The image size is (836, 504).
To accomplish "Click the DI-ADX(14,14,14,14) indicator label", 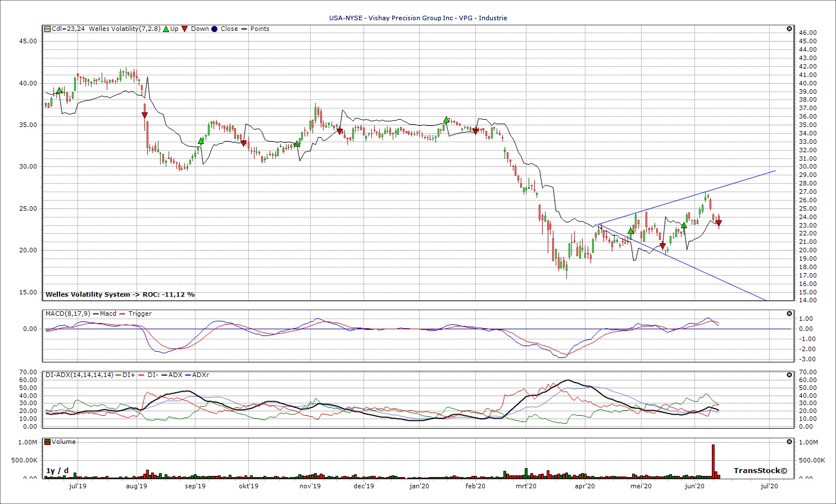I will pyautogui.click(x=80, y=375).
